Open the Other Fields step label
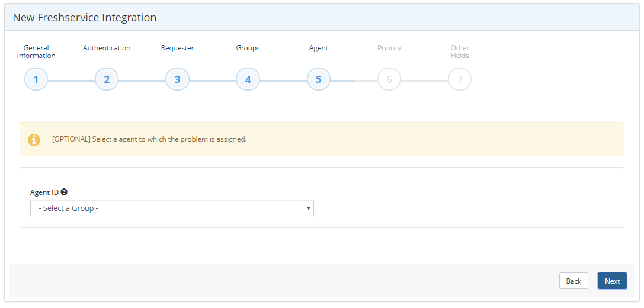Viewport: 644px width, 308px height. point(459,52)
